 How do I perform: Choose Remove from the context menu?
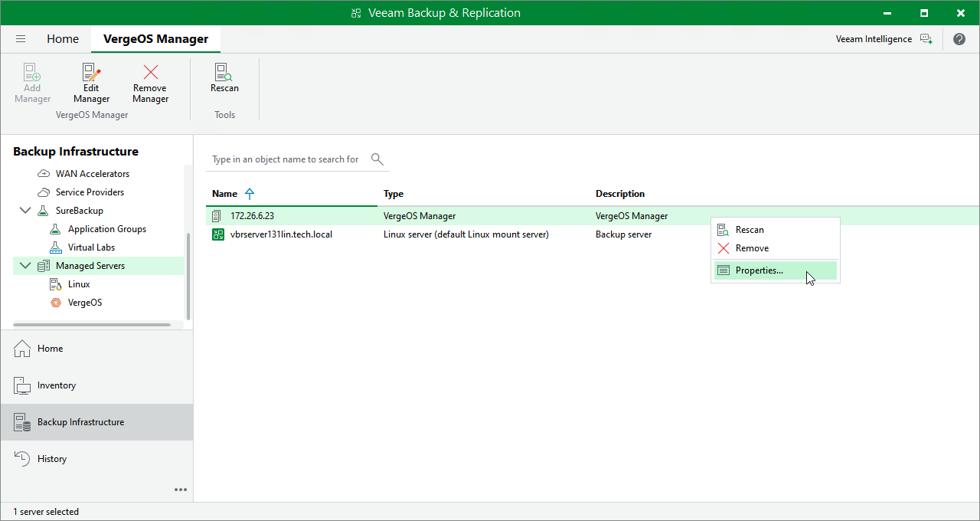[x=775, y=248]
